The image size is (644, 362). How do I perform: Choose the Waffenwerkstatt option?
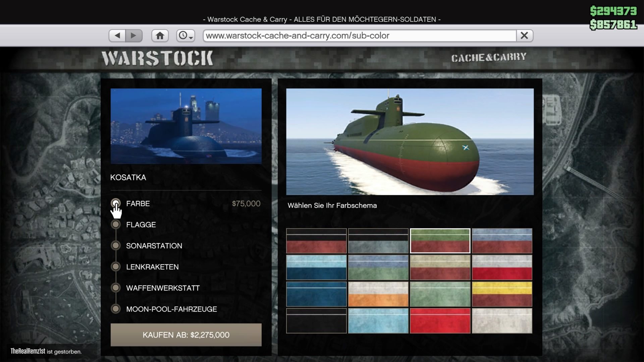pos(116,288)
